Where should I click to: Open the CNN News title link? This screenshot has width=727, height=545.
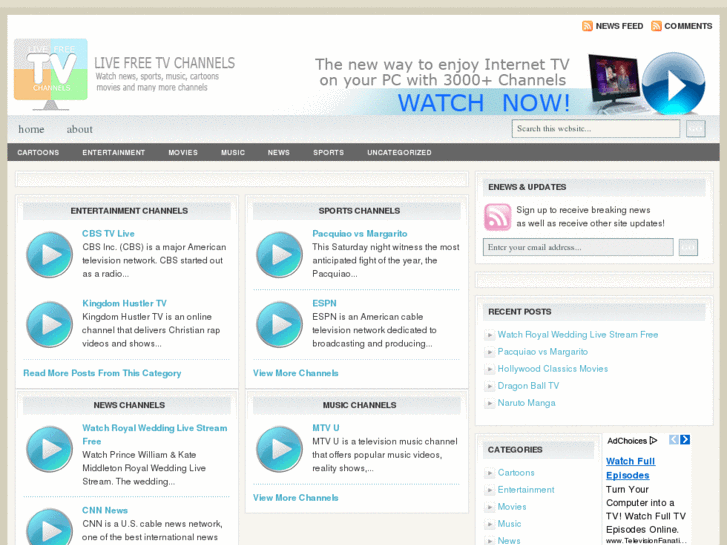point(105,511)
